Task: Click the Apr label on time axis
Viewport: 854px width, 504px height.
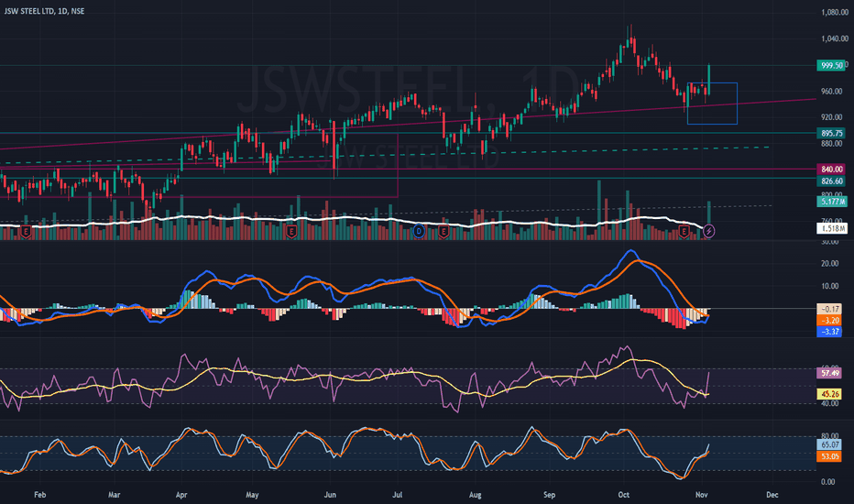Action: pos(181,495)
